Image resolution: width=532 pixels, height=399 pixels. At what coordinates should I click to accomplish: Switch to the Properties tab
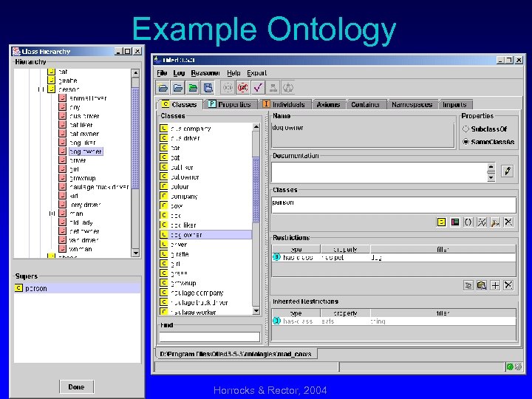pos(230,104)
